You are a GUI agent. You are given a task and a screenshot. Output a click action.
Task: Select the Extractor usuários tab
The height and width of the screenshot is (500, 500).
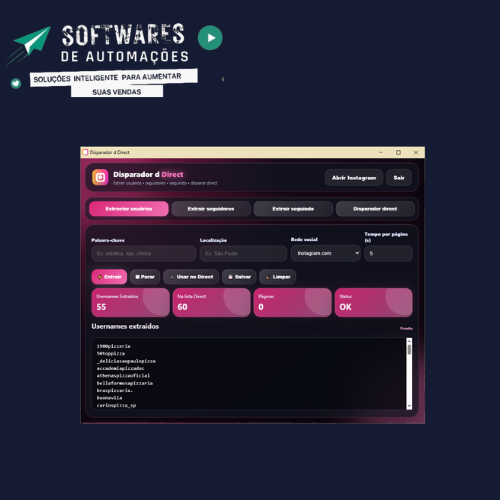point(129,209)
